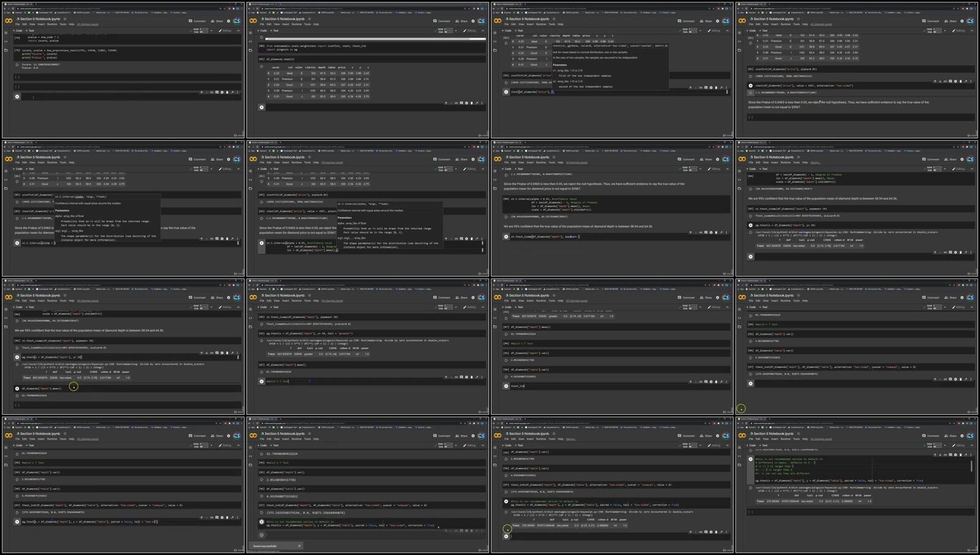Select the frame with "Saved successfully" toast
Viewport: 980px width, 555px height.
[367, 485]
